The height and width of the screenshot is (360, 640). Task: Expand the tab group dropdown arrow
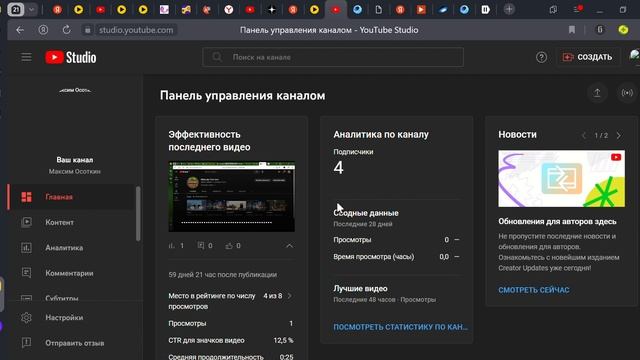point(31,9)
